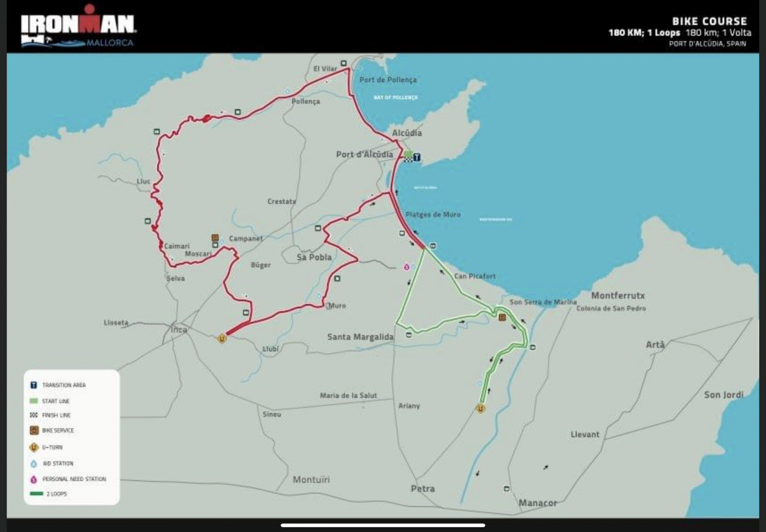Tap the 'Lloseta' map label
Screen dimensions: 766x532
click(x=116, y=322)
